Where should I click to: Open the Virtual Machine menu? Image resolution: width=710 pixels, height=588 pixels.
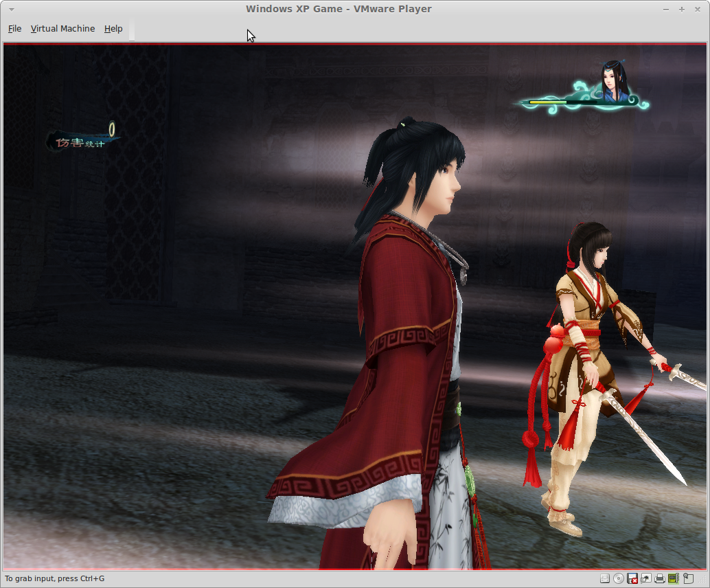point(62,29)
